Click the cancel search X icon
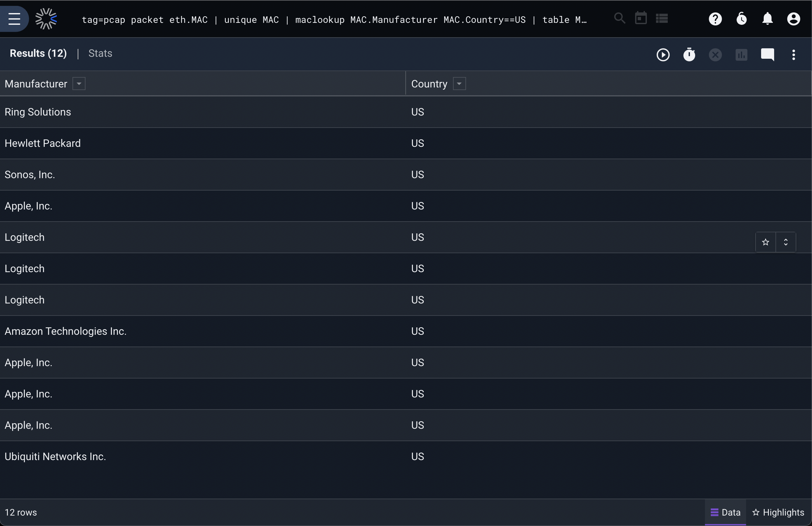This screenshot has width=812, height=526. point(715,54)
